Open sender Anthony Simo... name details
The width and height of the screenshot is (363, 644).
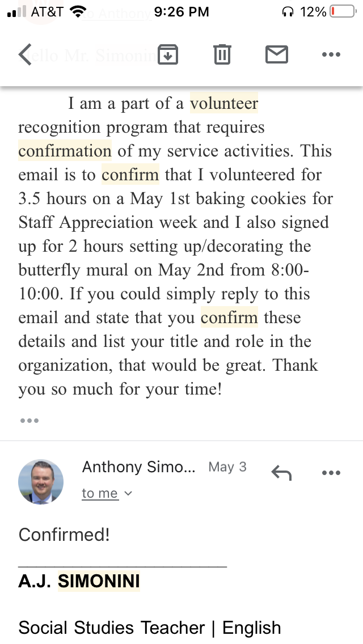point(139,467)
